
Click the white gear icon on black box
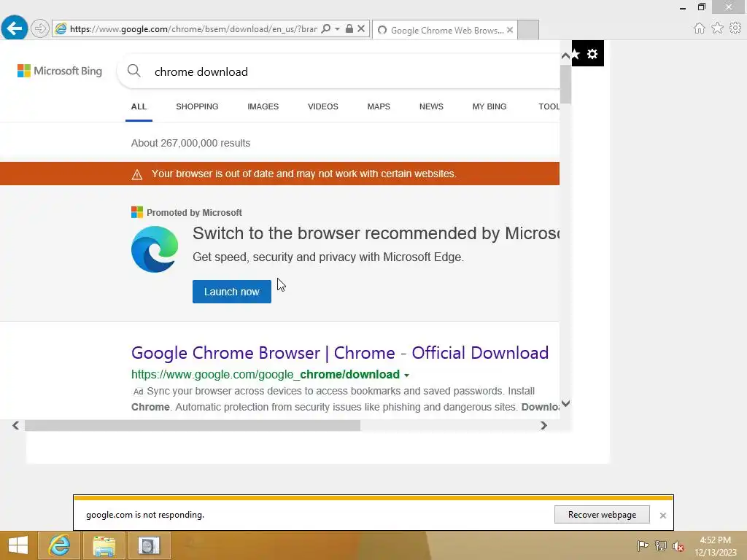click(592, 54)
